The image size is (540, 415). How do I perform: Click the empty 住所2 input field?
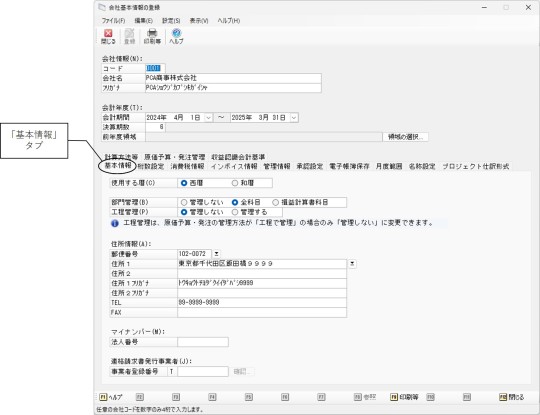coord(262,273)
